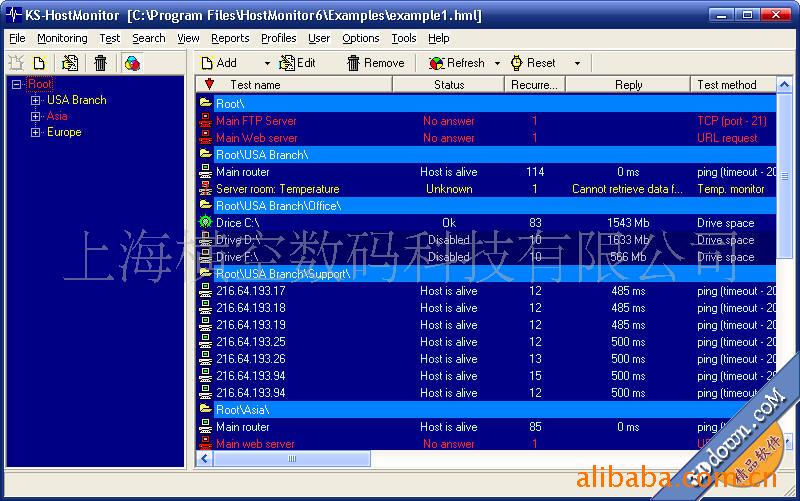The height and width of the screenshot is (501, 800).
Task: Select the 216.64.193.18 test row
Action: [x=486, y=308]
